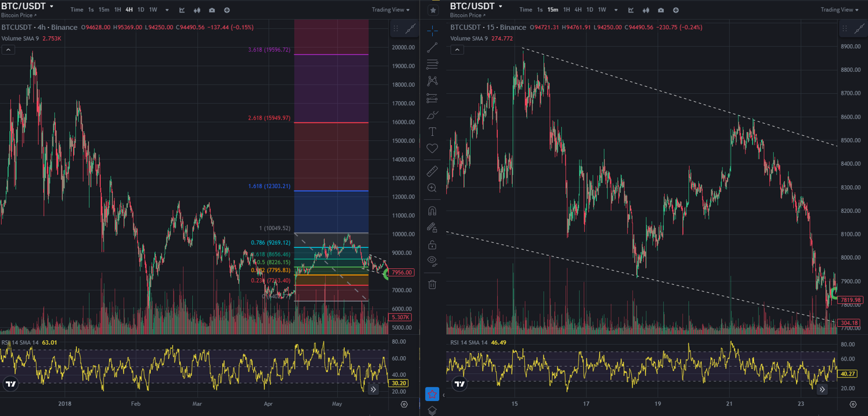Select the brush drawing tool
This screenshot has width=868, height=416.
click(x=432, y=115)
